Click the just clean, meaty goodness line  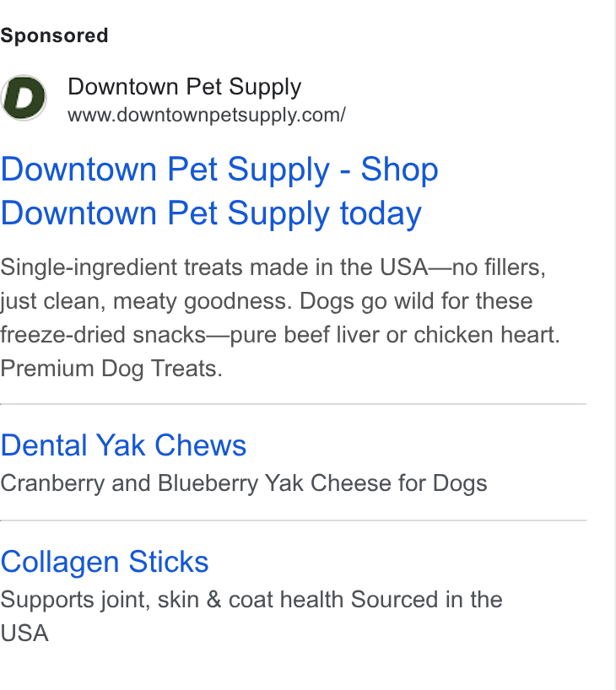[x=267, y=301]
